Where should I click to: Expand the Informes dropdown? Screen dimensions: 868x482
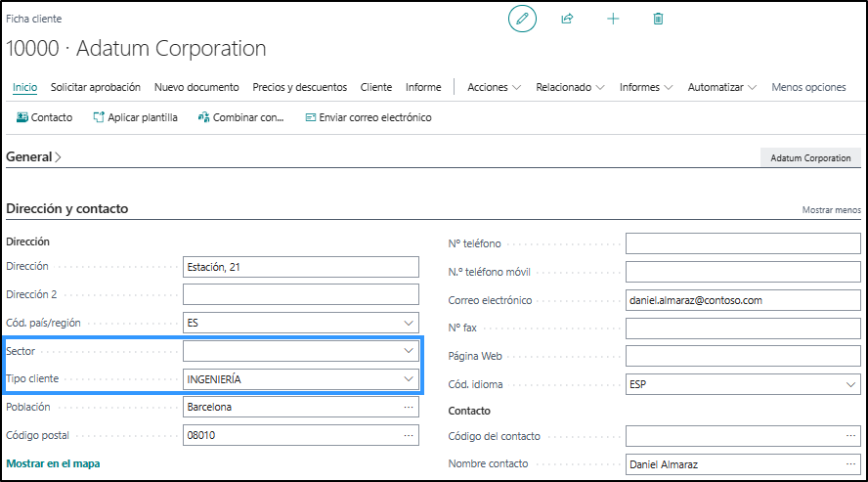[646, 87]
